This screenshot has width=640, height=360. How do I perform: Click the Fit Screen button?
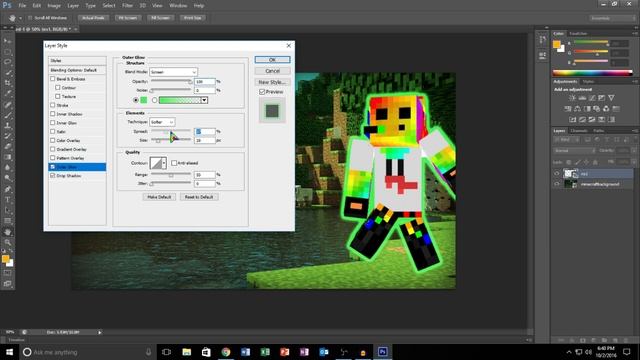click(x=128, y=18)
